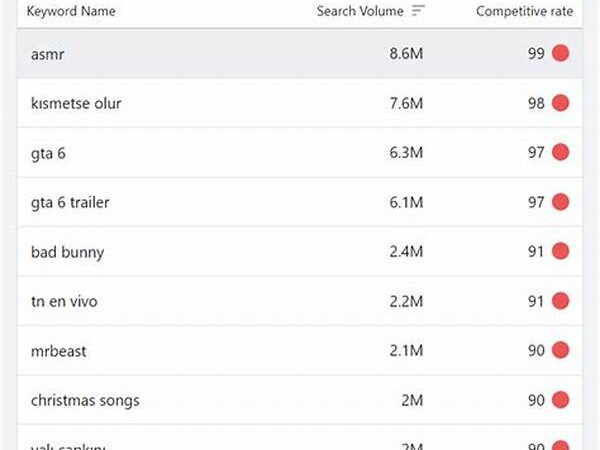Screen dimensions: 600x450
Task: Click 6.3M search volume value
Action: tap(406, 153)
